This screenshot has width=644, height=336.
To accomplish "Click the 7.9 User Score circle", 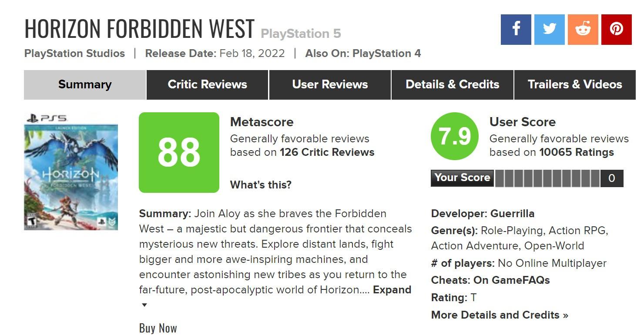I will coord(455,136).
